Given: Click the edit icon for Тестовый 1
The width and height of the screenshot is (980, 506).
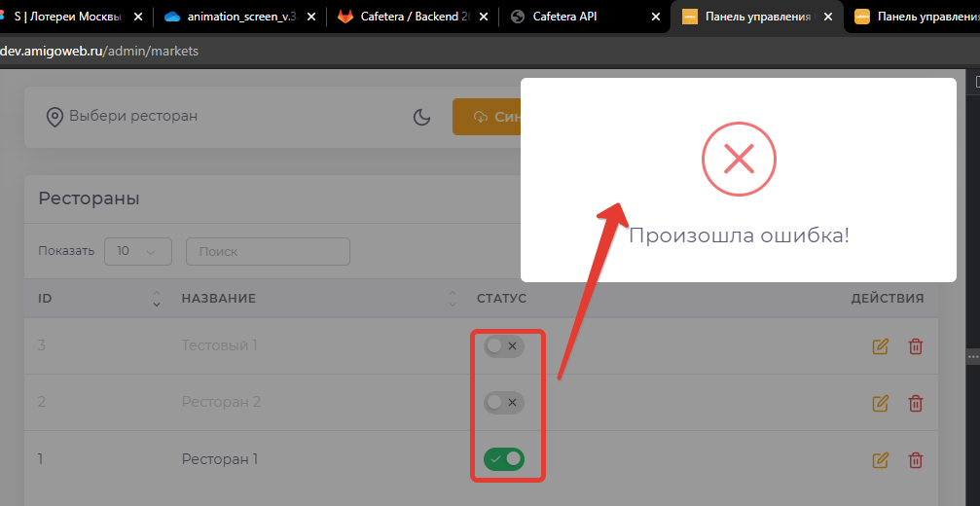Looking at the screenshot, I should pos(881,346).
